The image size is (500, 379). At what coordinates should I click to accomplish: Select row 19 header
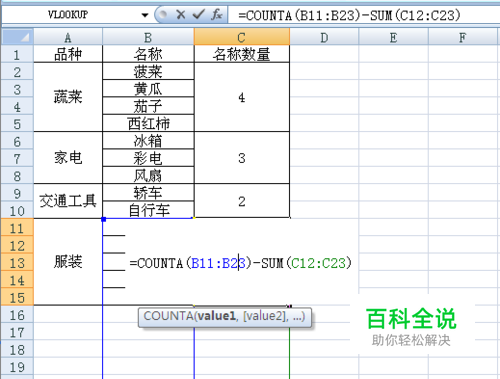point(17,367)
